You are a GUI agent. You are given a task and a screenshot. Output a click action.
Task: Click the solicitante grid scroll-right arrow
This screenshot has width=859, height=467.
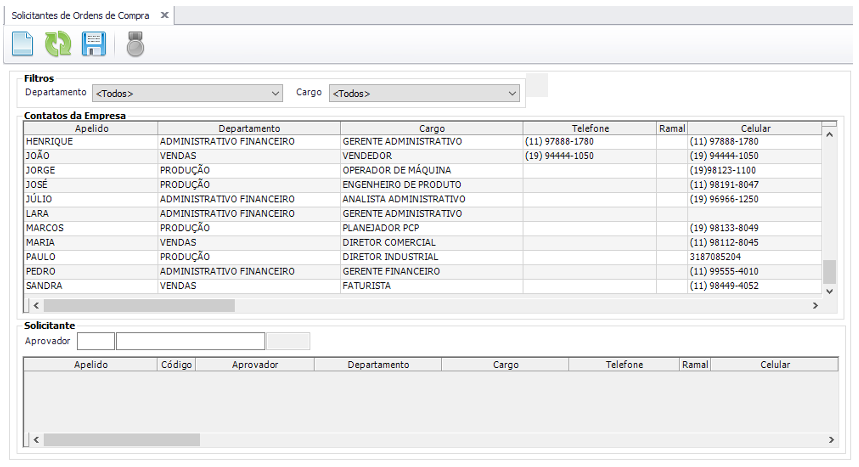[831, 440]
